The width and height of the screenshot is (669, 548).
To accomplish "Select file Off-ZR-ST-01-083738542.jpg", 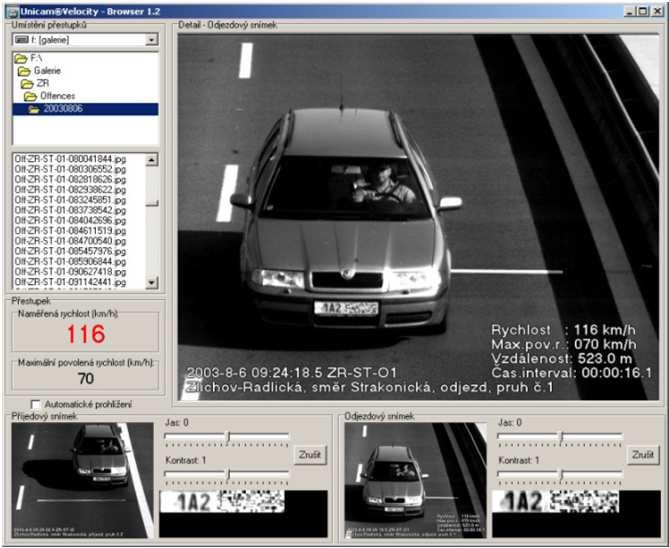I will [70, 210].
